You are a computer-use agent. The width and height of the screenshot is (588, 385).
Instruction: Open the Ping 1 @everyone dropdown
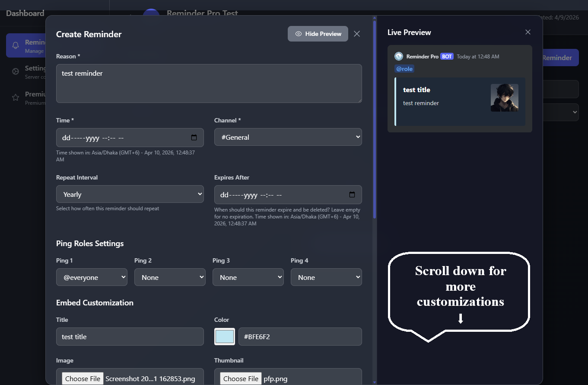[92, 277]
